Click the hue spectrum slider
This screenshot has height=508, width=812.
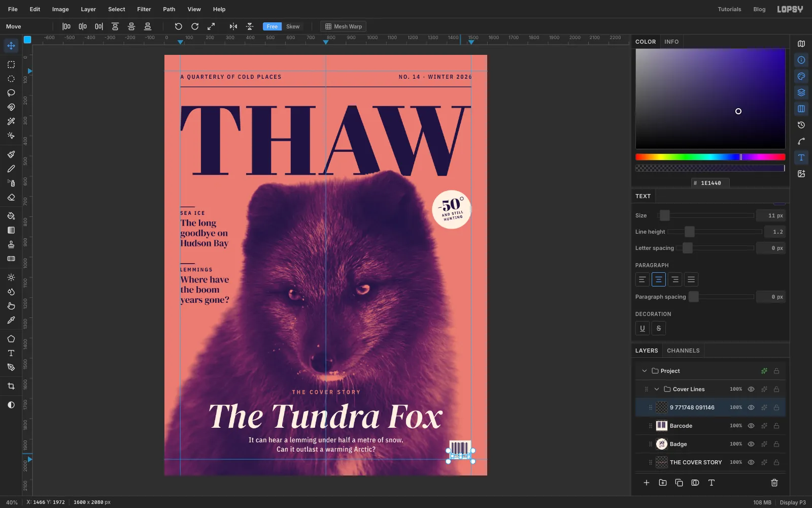tap(710, 157)
